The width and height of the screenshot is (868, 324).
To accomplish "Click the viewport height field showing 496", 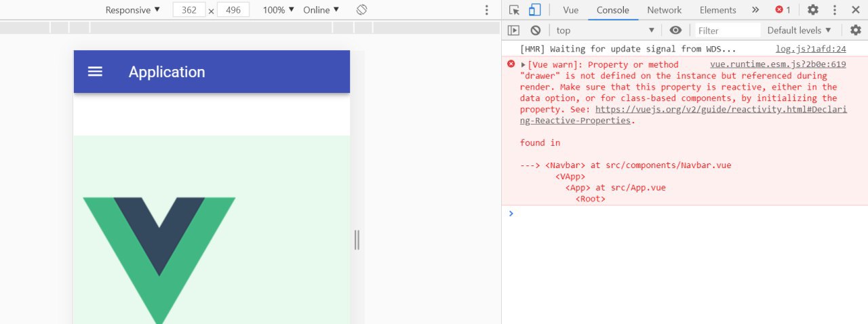I will pyautogui.click(x=233, y=10).
